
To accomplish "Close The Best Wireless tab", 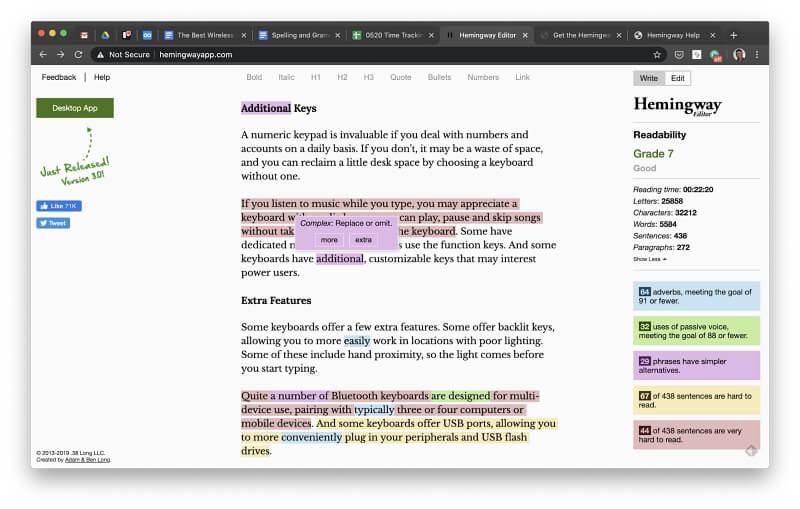I will coord(244,35).
